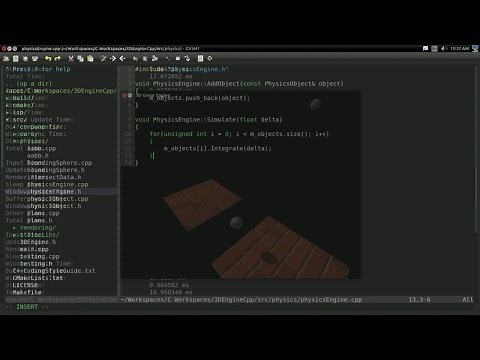The width and height of the screenshot is (480, 360).
Task: Collapse the src/ folder arrow
Action: click(7, 120)
